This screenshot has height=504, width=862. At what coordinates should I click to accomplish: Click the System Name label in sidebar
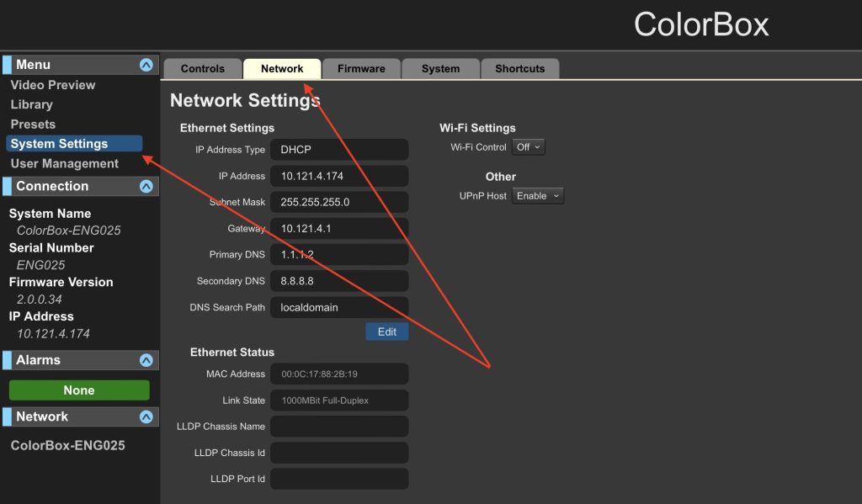[x=50, y=213]
